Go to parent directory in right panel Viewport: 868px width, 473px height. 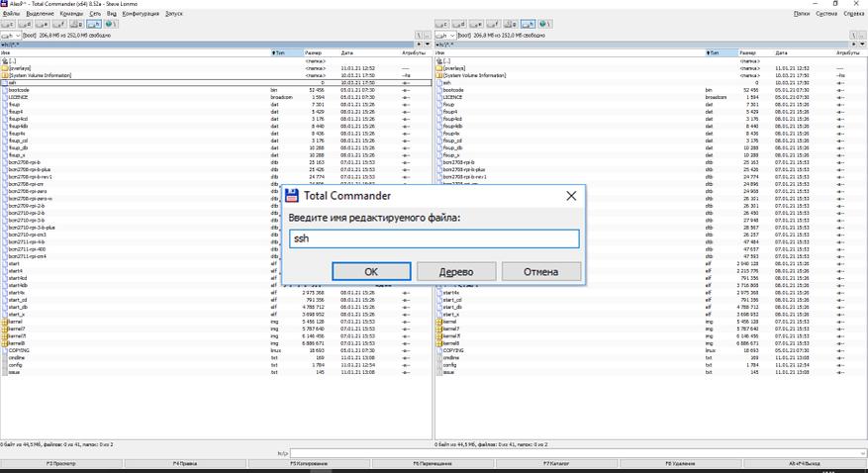[x=861, y=36]
